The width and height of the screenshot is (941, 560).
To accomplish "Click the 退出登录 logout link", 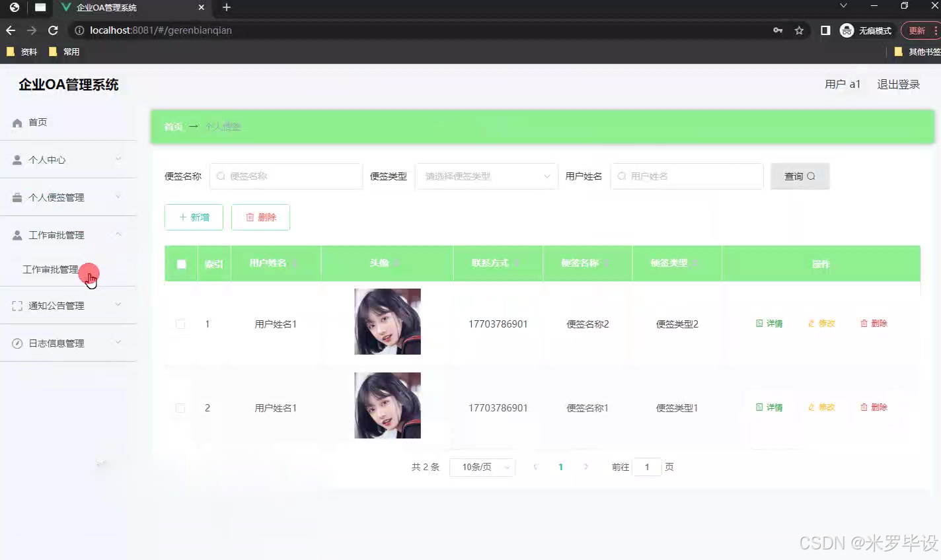I will tap(898, 84).
